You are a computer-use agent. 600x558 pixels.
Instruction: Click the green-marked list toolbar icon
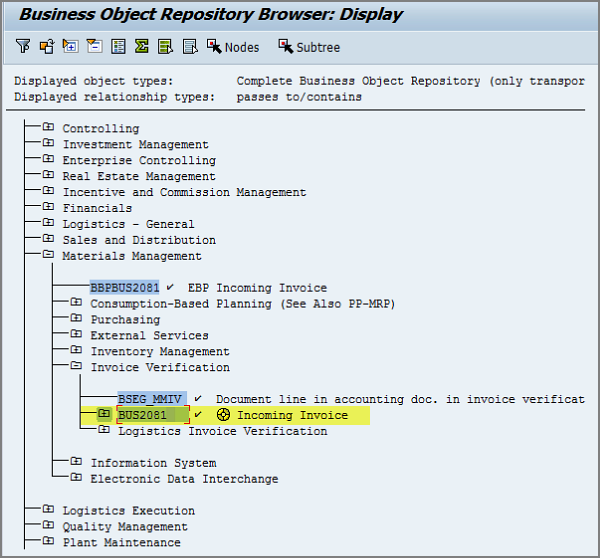166,47
